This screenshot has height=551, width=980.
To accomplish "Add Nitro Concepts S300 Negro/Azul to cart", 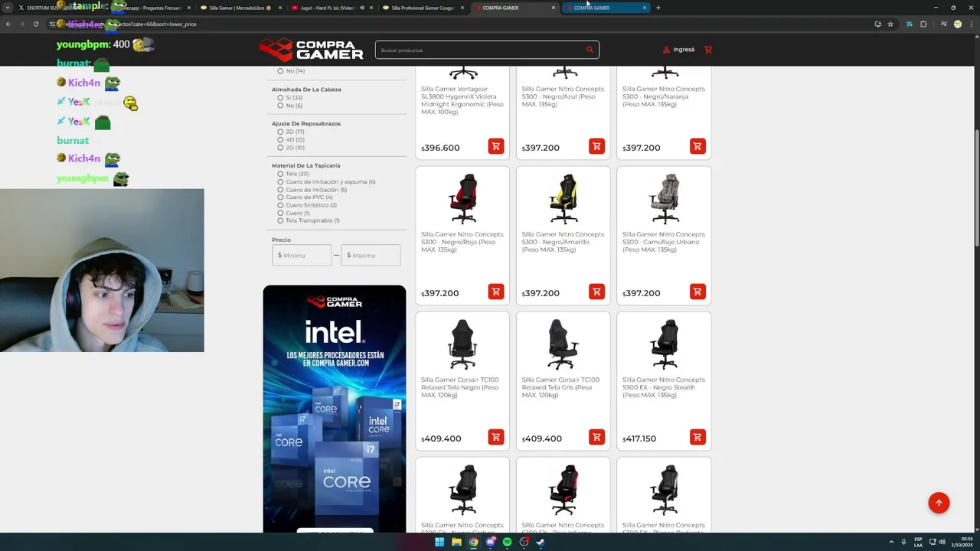I will [596, 146].
